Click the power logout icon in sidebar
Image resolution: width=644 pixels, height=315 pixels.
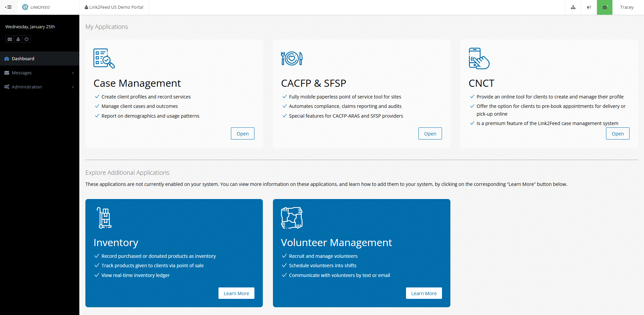pos(27,39)
